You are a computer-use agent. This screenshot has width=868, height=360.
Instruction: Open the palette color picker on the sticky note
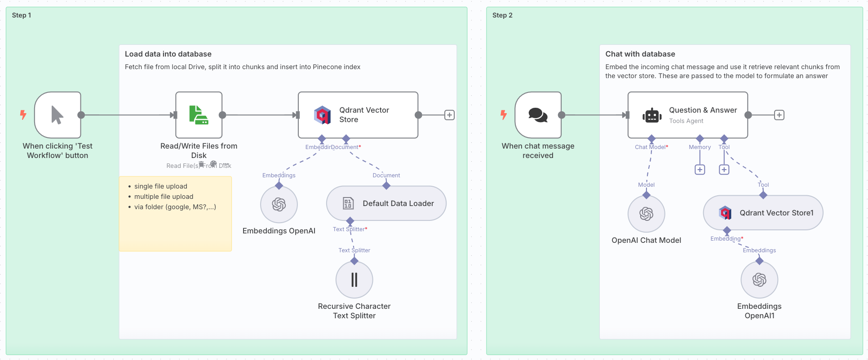[213, 164]
